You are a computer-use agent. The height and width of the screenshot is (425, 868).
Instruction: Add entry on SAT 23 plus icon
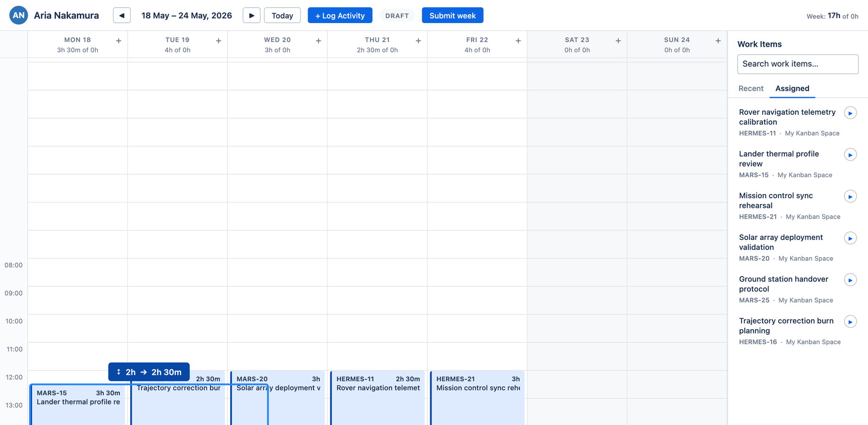618,41
